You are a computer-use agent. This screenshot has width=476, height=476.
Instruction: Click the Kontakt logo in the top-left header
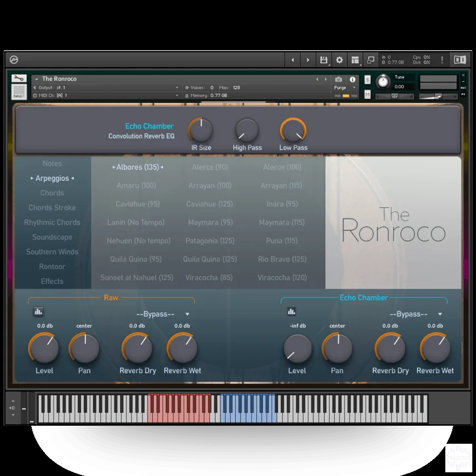tap(14, 60)
